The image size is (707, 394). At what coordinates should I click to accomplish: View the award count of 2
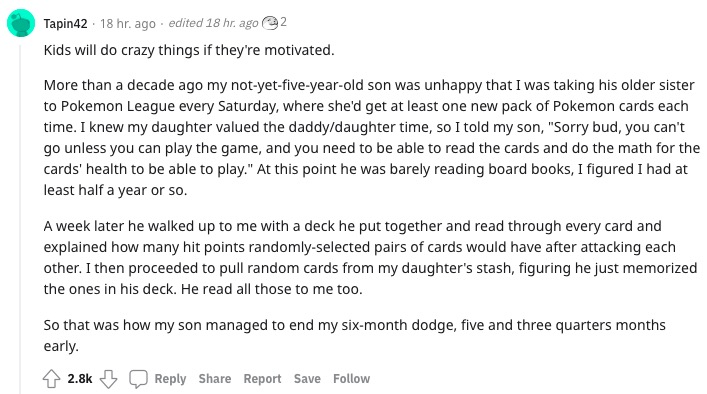[283, 22]
